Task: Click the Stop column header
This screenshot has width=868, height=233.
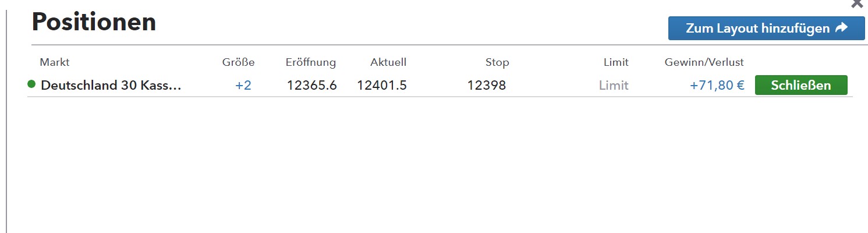Action: click(x=497, y=62)
